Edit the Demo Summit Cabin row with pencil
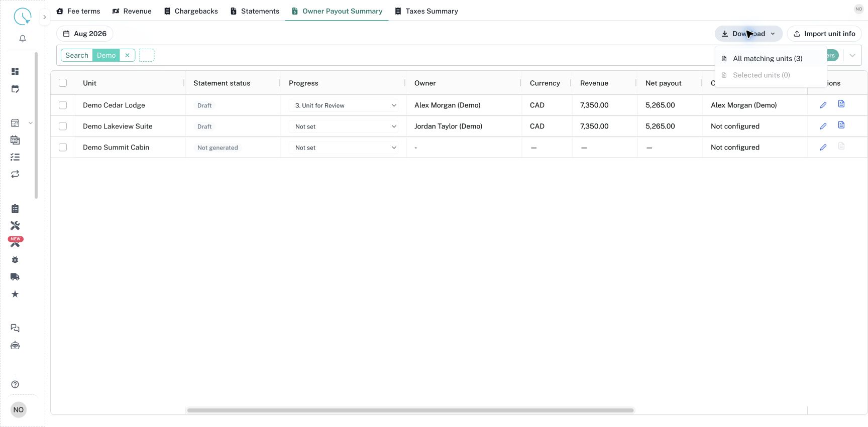 click(x=823, y=148)
